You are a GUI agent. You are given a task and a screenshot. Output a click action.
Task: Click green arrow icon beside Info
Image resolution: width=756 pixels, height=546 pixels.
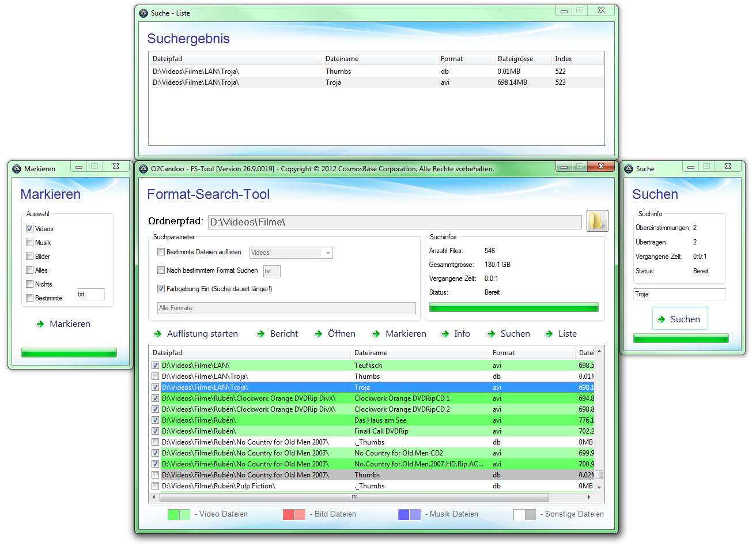(445, 334)
